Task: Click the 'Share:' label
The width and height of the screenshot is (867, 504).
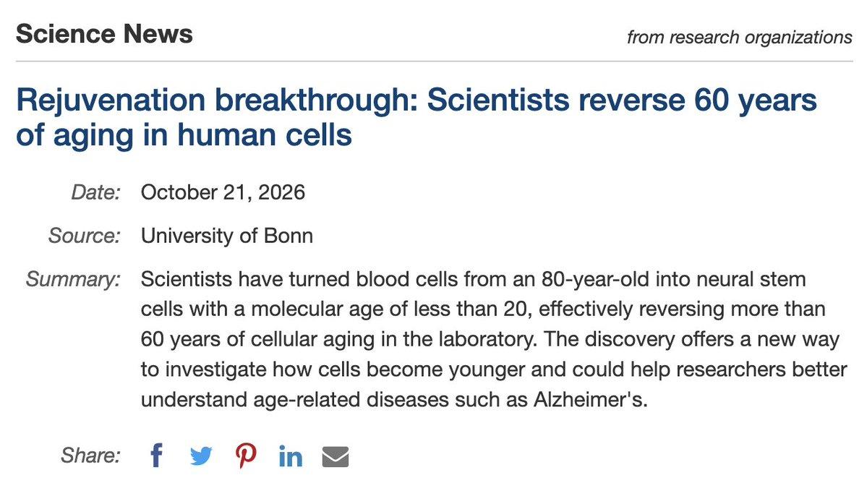Action: click(x=90, y=456)
